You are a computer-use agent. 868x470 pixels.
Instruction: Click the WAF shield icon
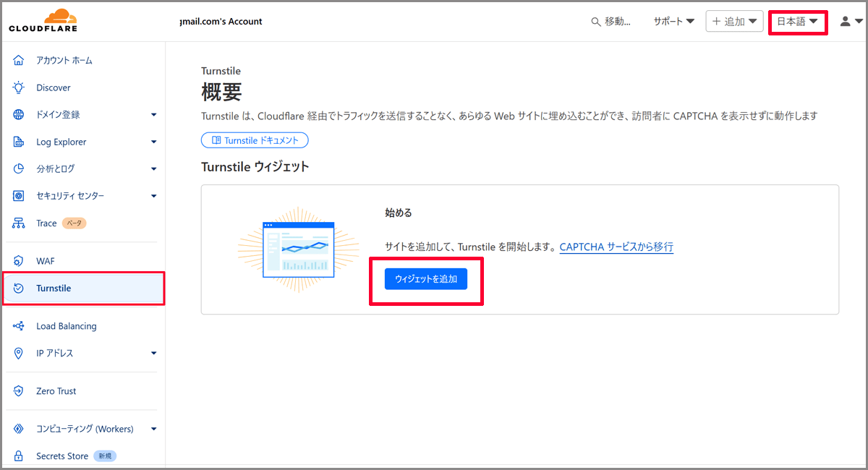pos(19,261)
